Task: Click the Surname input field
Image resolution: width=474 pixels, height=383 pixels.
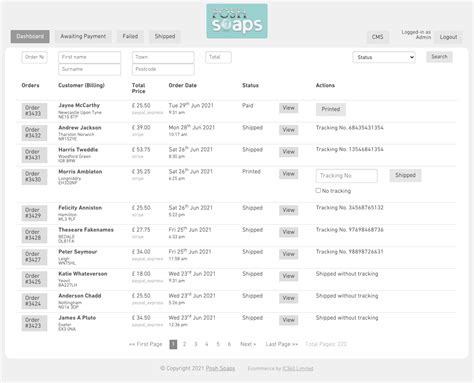Action: coord(89,69)
